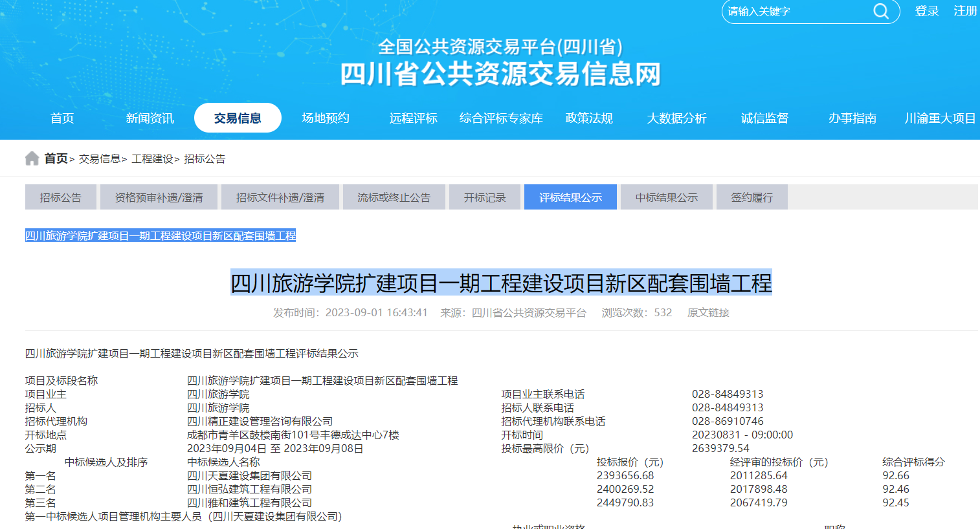Screen dimensions: 980x529
Task: Click 首页 breadcrumb link
Action: (x=56, y=158)
